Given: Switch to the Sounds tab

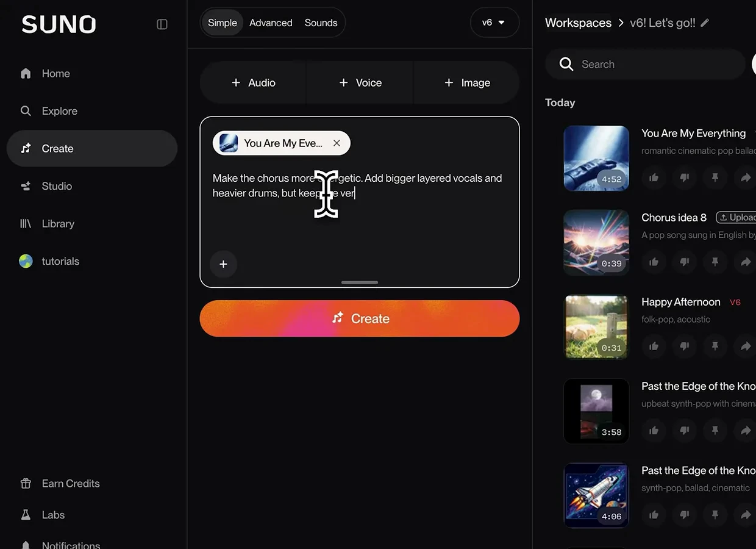Looking at the screenshot, I should click(x=321, y=23).
